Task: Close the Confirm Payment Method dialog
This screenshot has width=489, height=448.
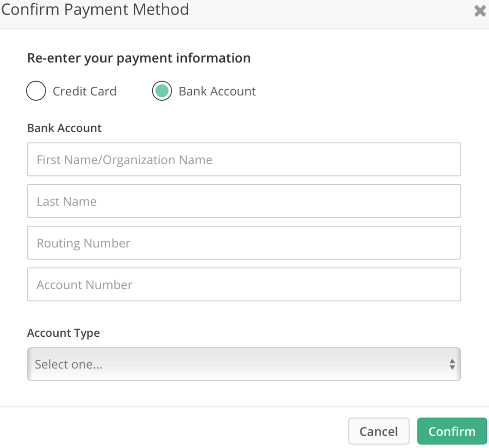Action: [x=479, y=11]
